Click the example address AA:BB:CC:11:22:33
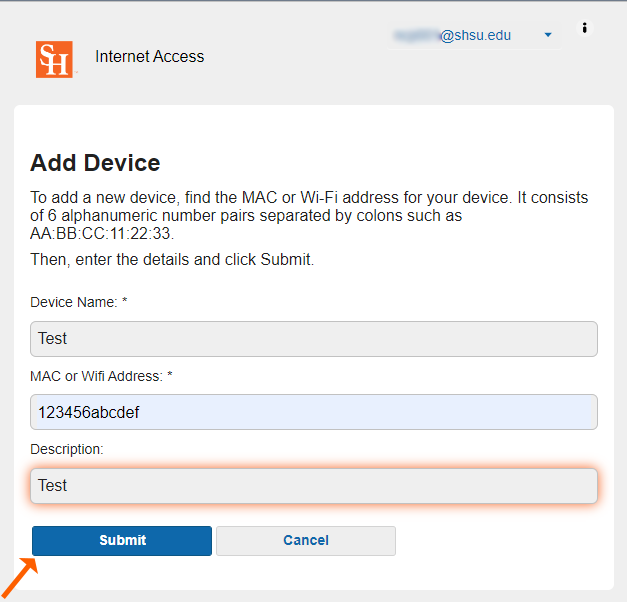Image resolution: width=627 pixels, height=602 pixels. [102, 234]
